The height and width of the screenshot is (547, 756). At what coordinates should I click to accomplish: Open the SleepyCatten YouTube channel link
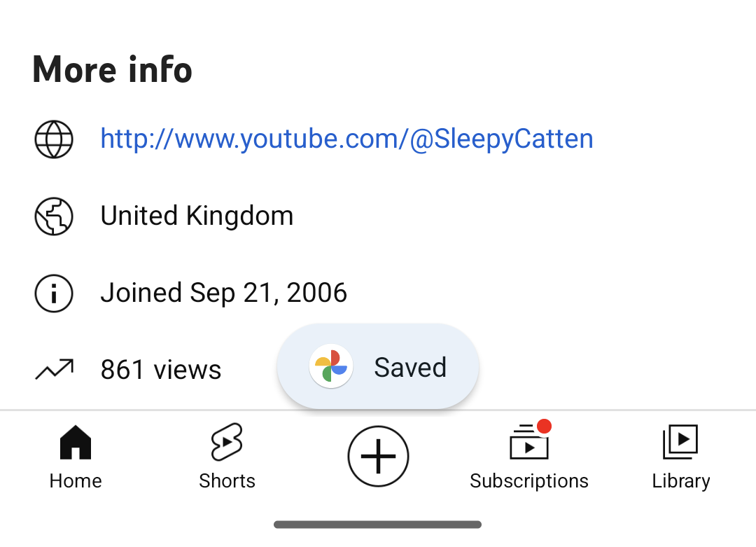[346, 139]
